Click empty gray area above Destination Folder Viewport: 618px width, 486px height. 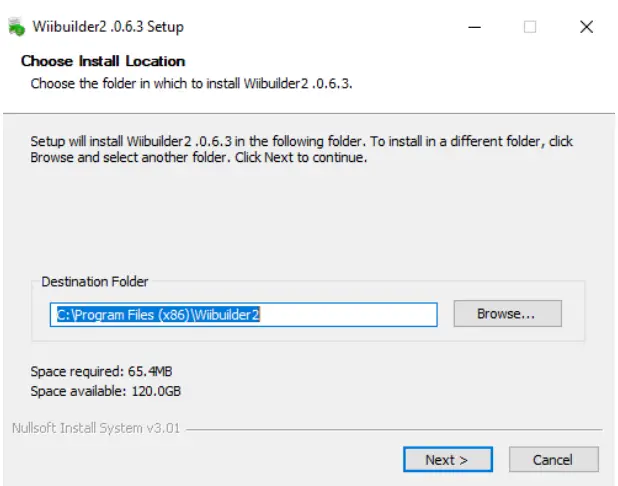(300, 220)
